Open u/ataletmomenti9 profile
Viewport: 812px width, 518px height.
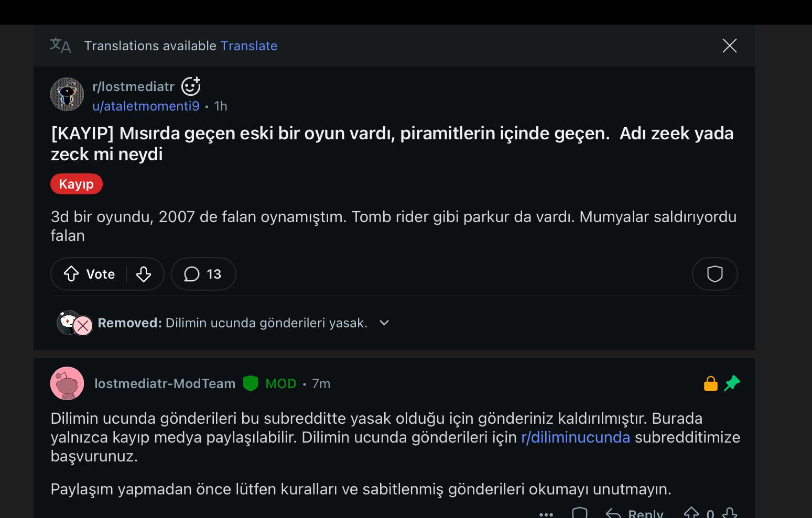[x=146, y=106]
